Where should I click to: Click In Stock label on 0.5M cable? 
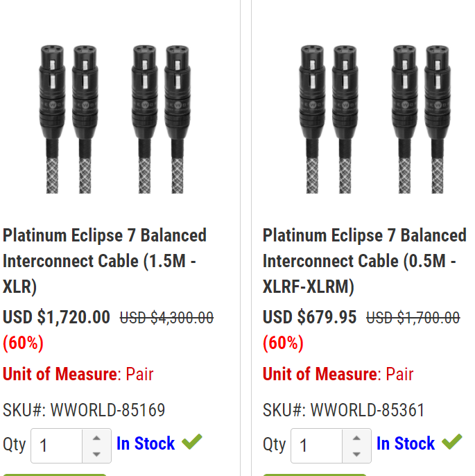click(x=406, y=443)
